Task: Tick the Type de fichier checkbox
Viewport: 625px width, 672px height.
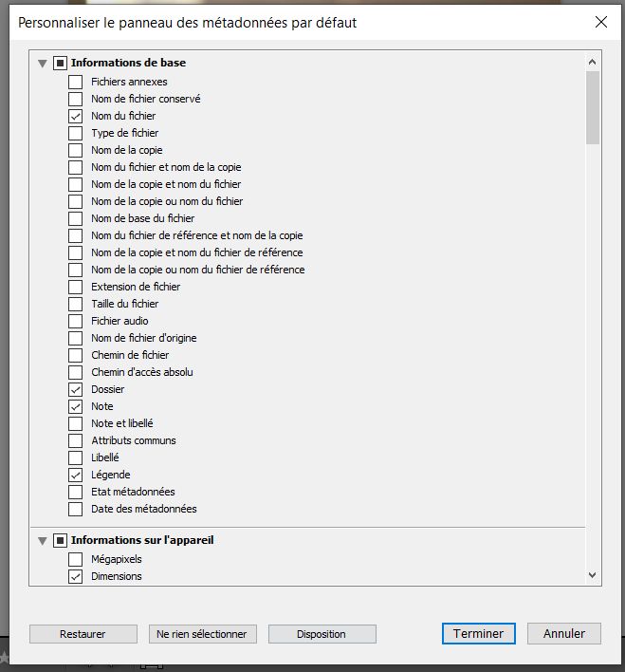Action: point(75,133)
